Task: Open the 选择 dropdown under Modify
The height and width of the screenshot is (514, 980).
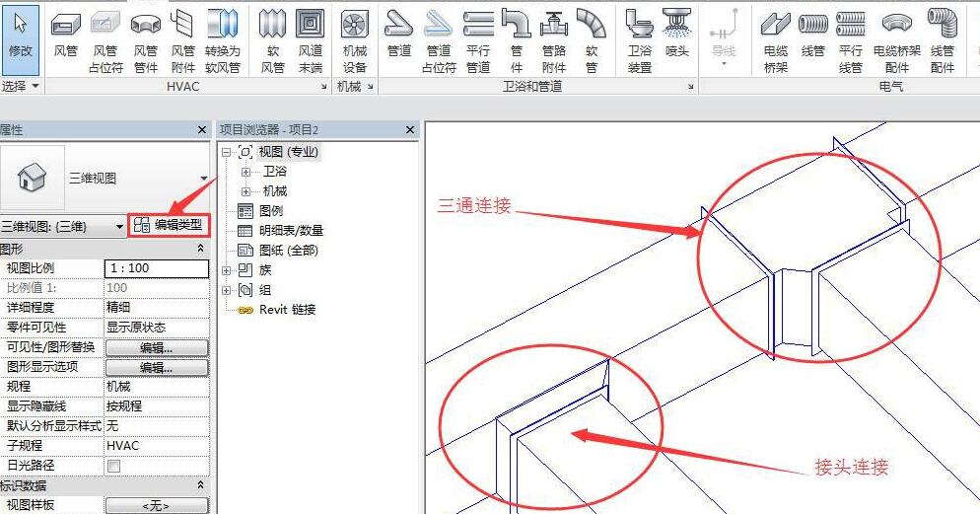Action: point(20,86)
